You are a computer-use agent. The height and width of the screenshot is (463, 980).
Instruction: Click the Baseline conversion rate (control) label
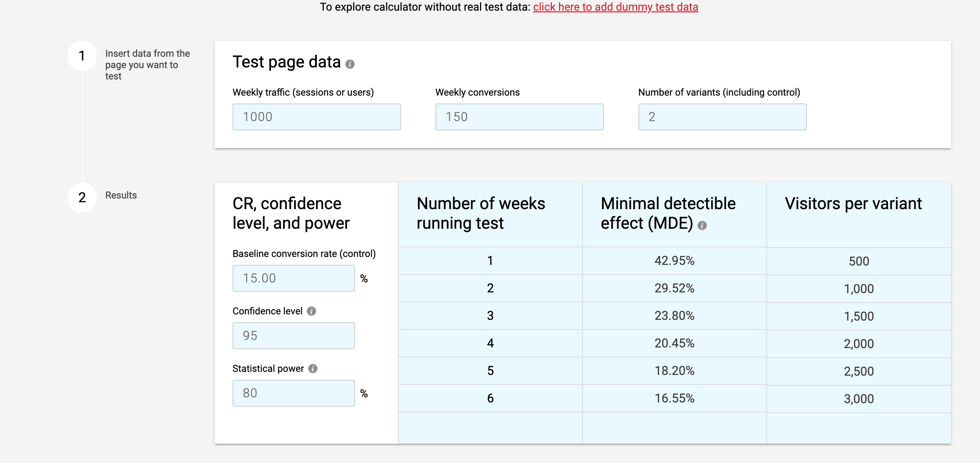[304, 254]
